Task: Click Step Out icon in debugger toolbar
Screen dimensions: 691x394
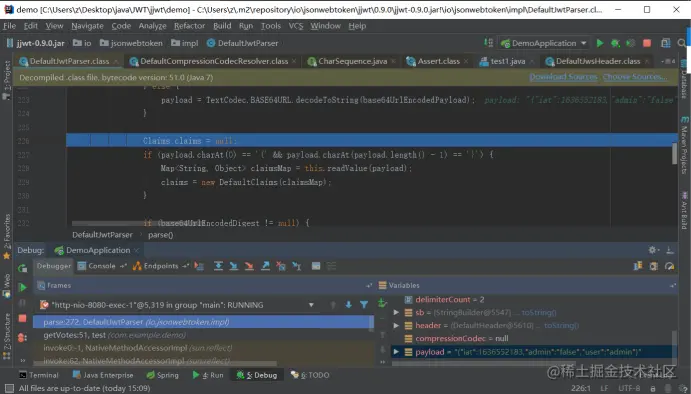Action: [x=265, y=266]
